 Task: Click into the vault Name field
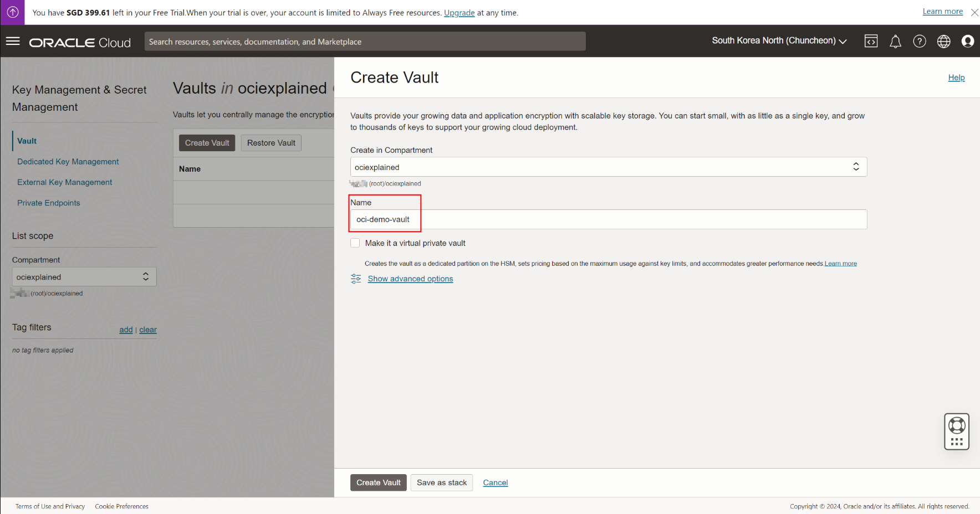click(x=609, y=219)
